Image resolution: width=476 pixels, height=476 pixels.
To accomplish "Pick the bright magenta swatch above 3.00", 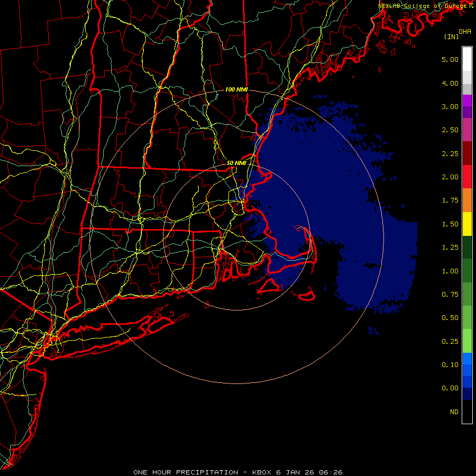I will tap(467, 100).
